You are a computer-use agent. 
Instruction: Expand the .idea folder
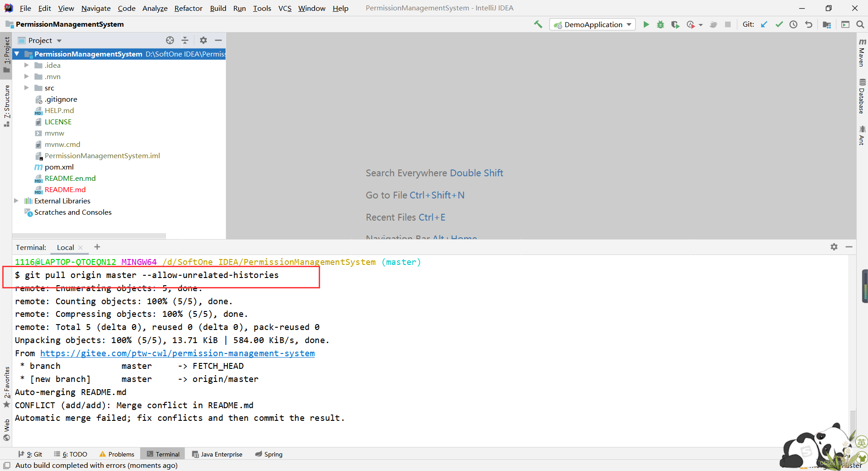pos(27,65)
